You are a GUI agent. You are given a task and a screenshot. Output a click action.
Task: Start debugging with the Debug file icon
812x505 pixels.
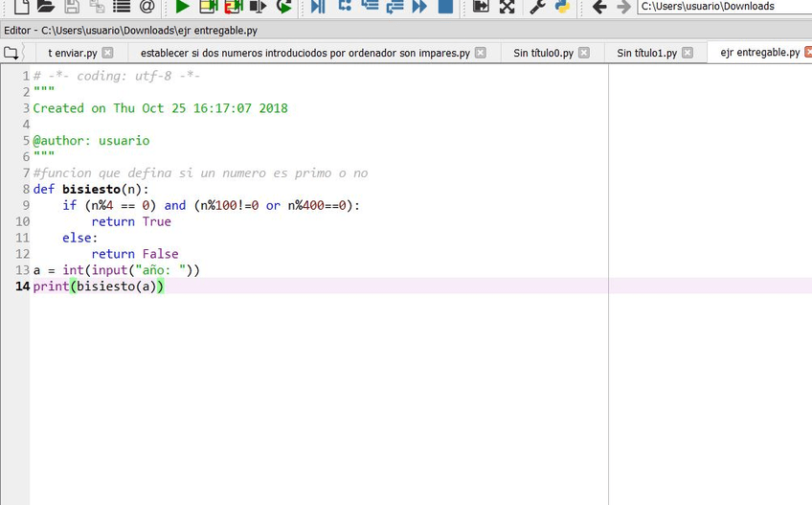(x=318, y=7)
